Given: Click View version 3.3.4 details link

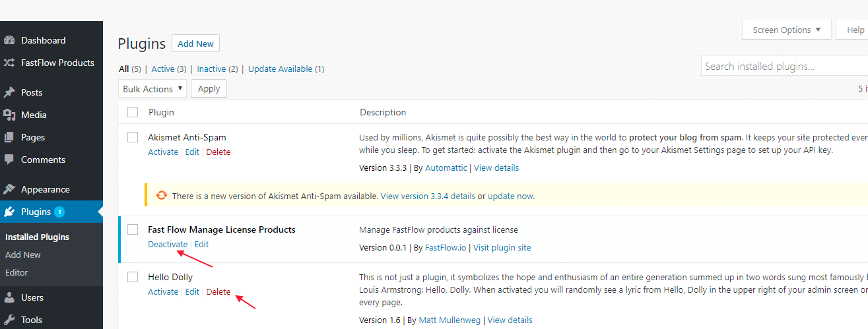Looking at the screenshot, I should coord(428,196).
